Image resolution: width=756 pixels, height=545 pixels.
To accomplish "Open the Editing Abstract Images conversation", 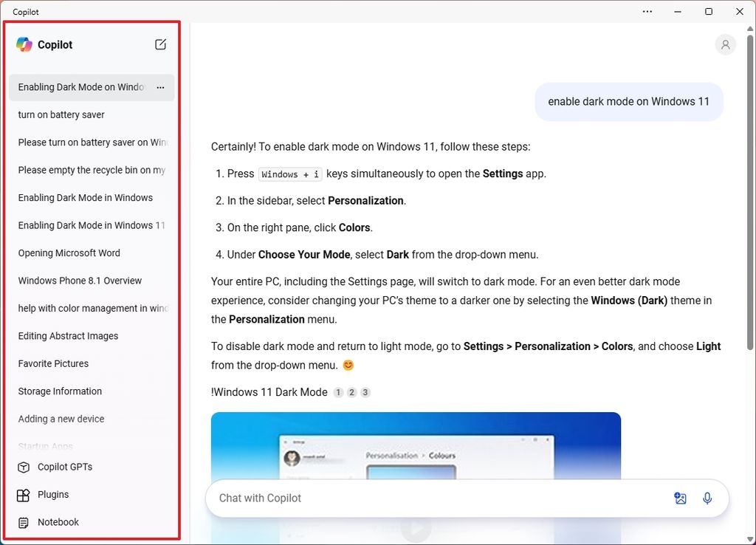I will click(68, 335).
